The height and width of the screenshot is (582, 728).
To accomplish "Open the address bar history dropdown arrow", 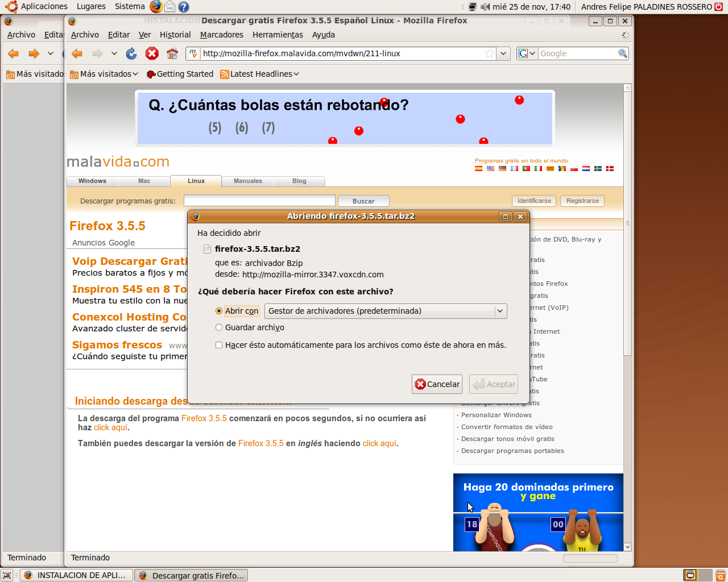I will coord(503,53).
